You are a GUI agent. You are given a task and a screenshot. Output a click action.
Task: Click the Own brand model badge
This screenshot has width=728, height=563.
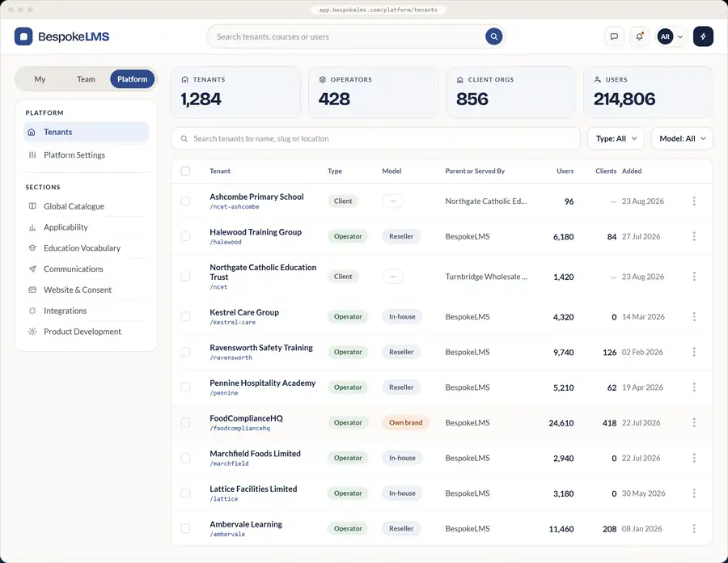(x=405, y=422)
